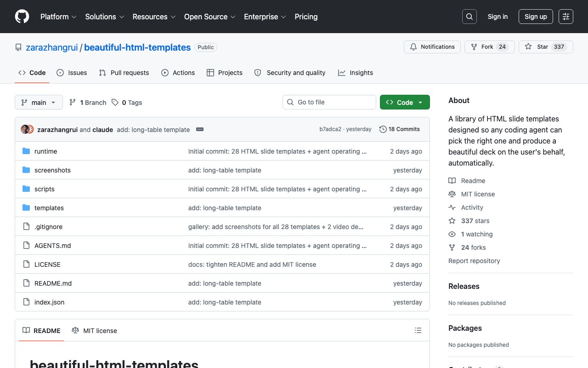Open the runtime folder
The width and height of the screenshot is (588, 368).
pyautogui.click(x=46, y=151)
